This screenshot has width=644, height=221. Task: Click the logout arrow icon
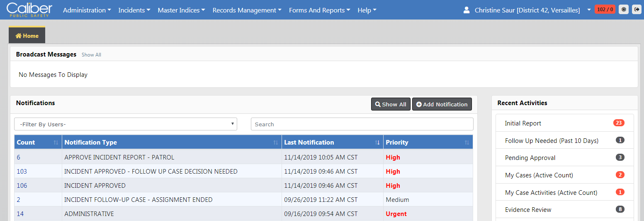pos(637,10)
